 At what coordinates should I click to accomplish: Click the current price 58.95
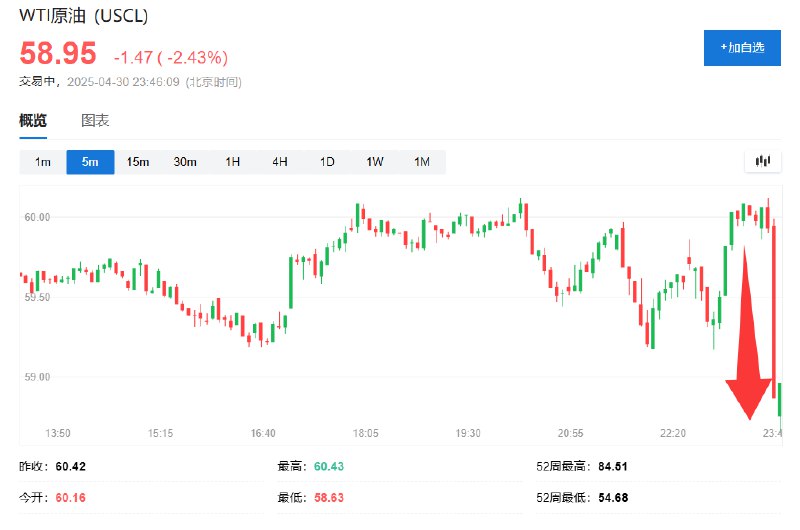(58, 53)
